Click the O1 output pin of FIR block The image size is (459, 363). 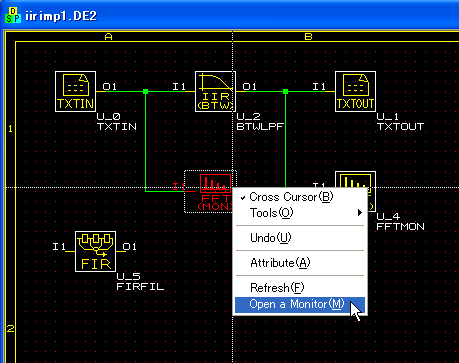tap(129, 247)
